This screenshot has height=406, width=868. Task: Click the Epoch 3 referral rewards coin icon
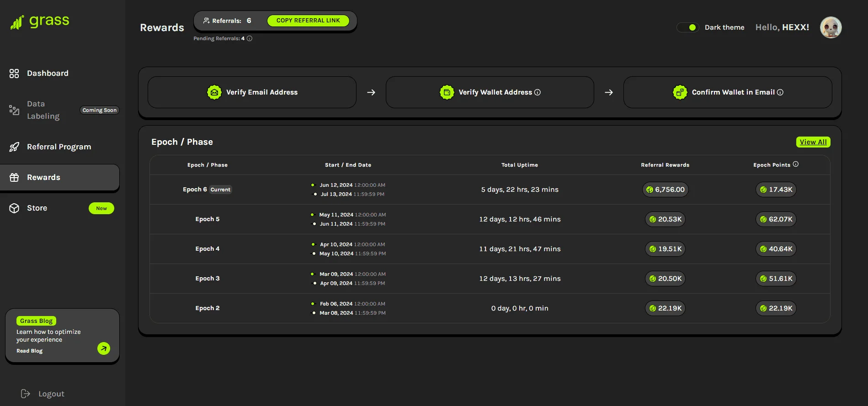[653, 279]
